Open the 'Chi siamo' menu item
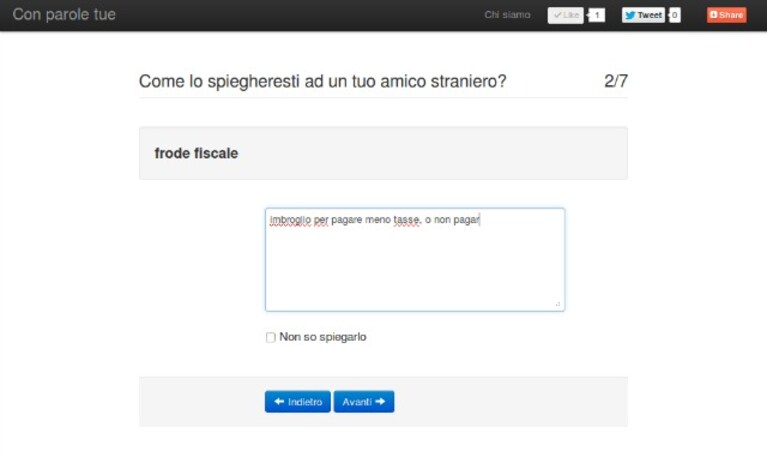The image size is (767, 457). click(x=507, y=15)
